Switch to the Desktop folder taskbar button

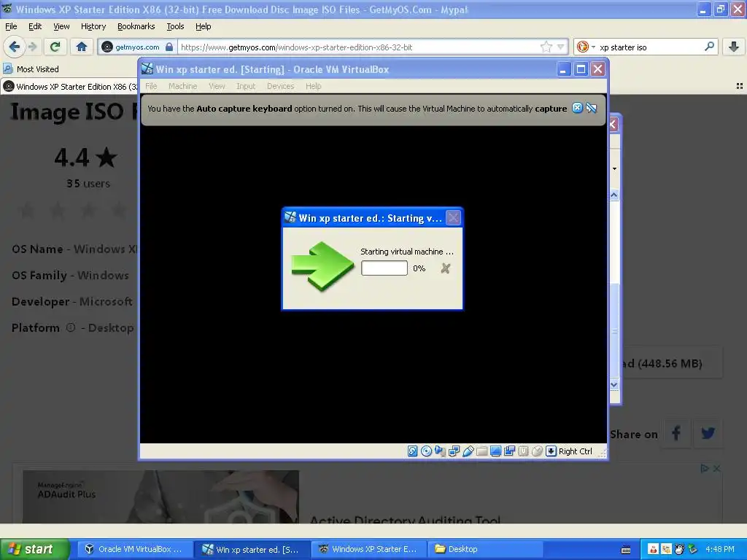coord(485,549)
